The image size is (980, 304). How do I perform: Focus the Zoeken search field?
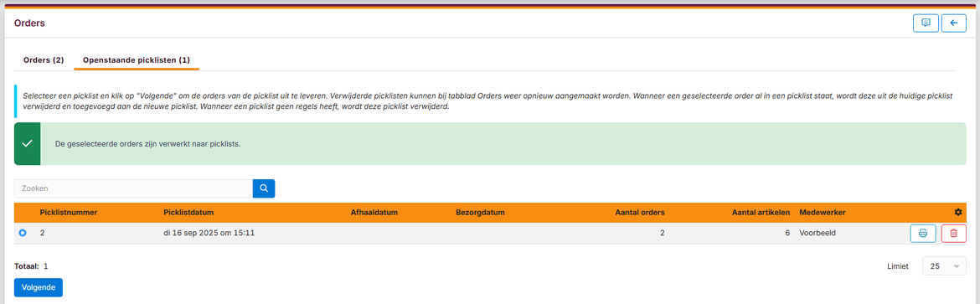tap(133, 188)
